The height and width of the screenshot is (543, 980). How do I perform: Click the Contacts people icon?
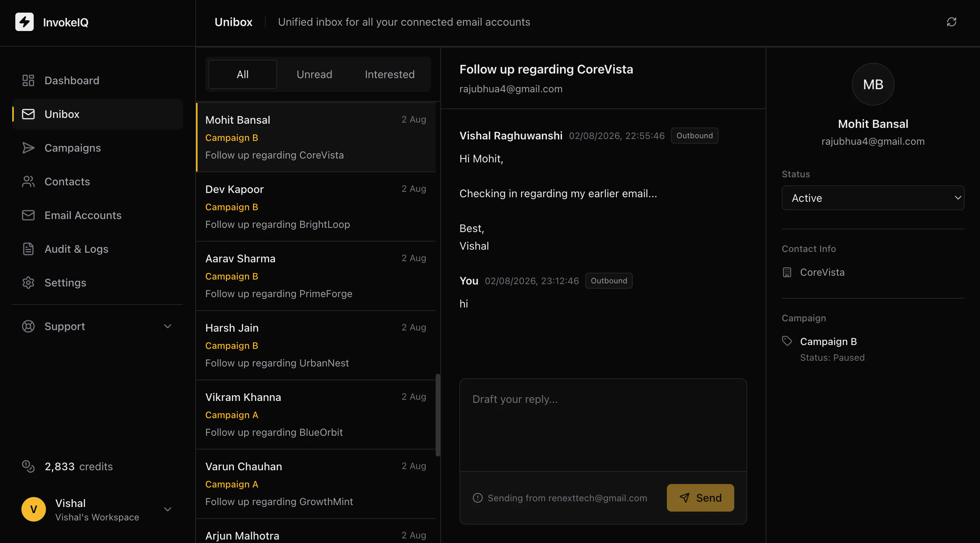(x=28, y=182)
